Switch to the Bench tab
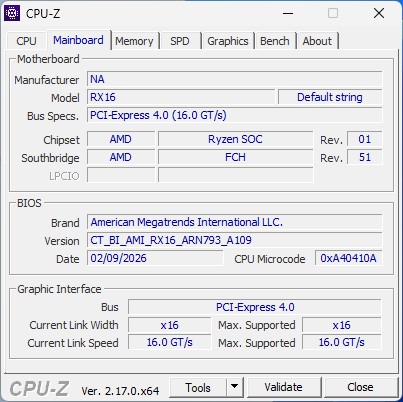 [275, 41]
